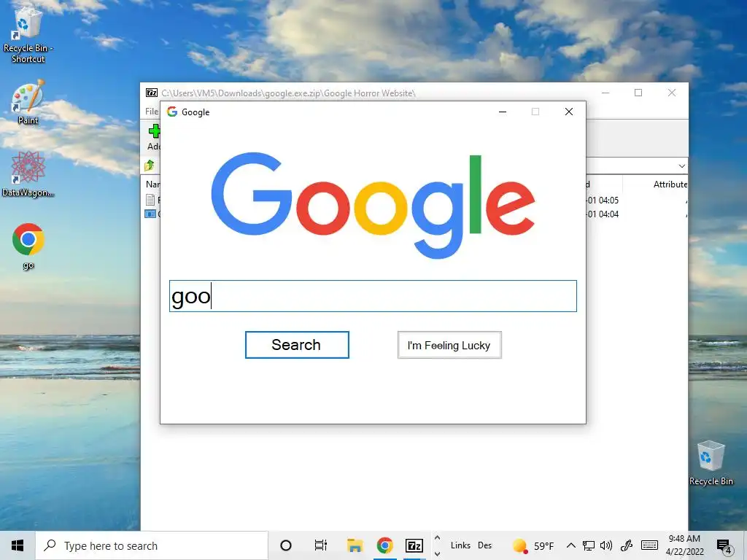This screenshot has height=560, width=747.
Task: Show hidden system tray icons
Action: [570, 545]
